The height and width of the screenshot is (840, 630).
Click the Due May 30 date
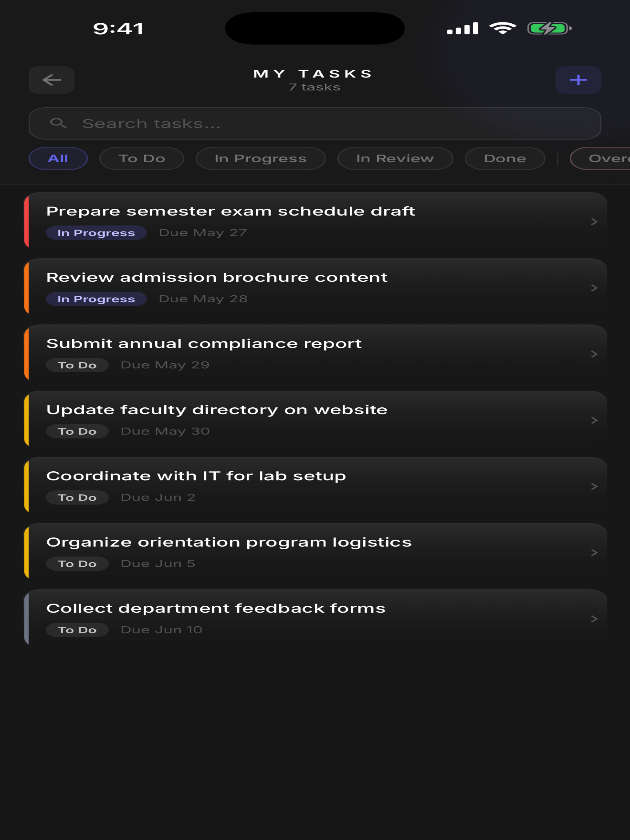pyautogui.click(x=165, y=431)
